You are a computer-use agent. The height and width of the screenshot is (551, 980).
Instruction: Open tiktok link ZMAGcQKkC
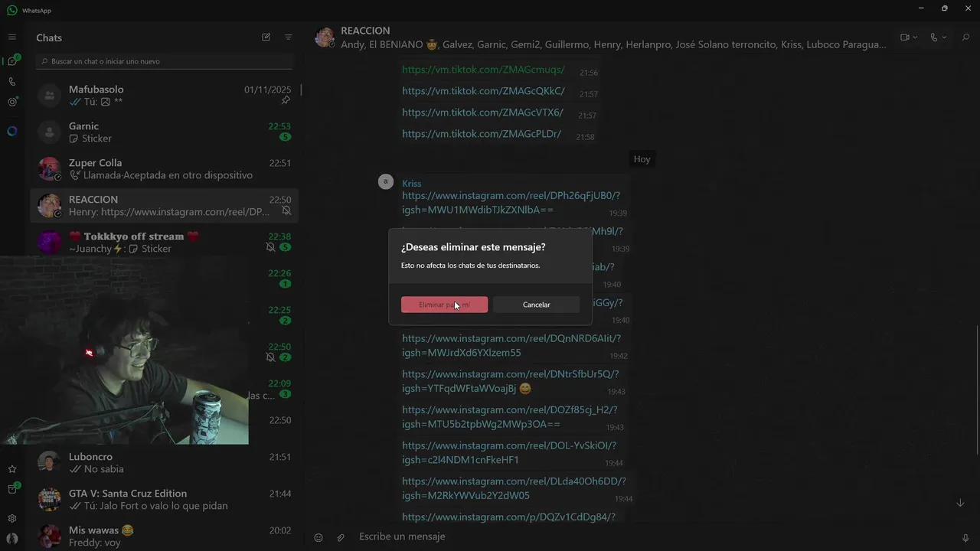click(x=483, y=91)
